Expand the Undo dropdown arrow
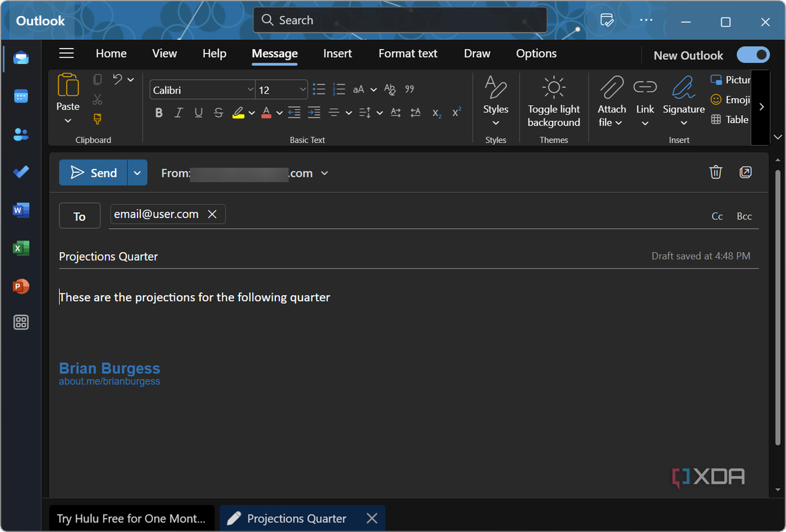 tap(131, 80)
